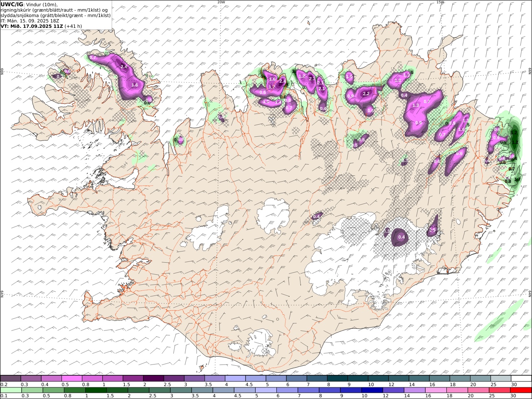Click the valid time 'VT: Mið. 17.09.2025 11Z'

32,26
